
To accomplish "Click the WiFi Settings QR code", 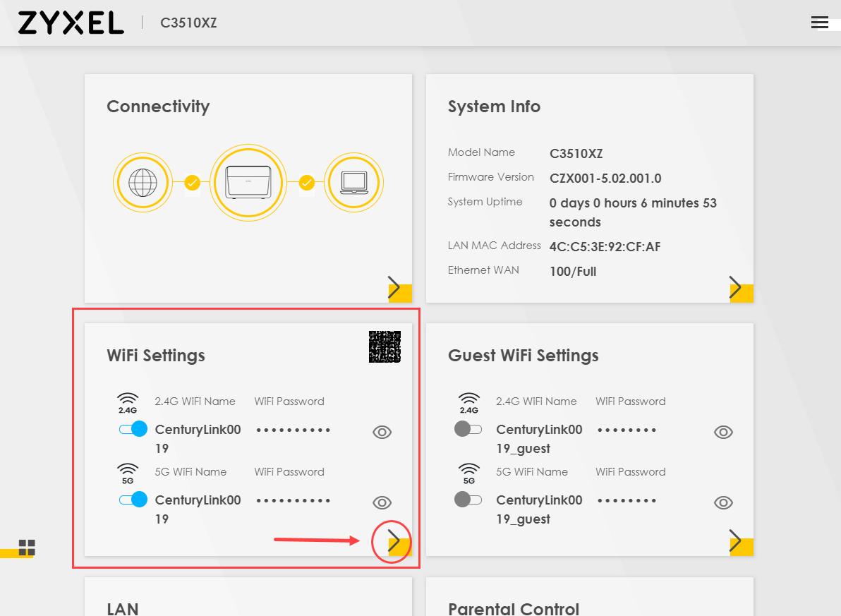I will pos(385,346).
